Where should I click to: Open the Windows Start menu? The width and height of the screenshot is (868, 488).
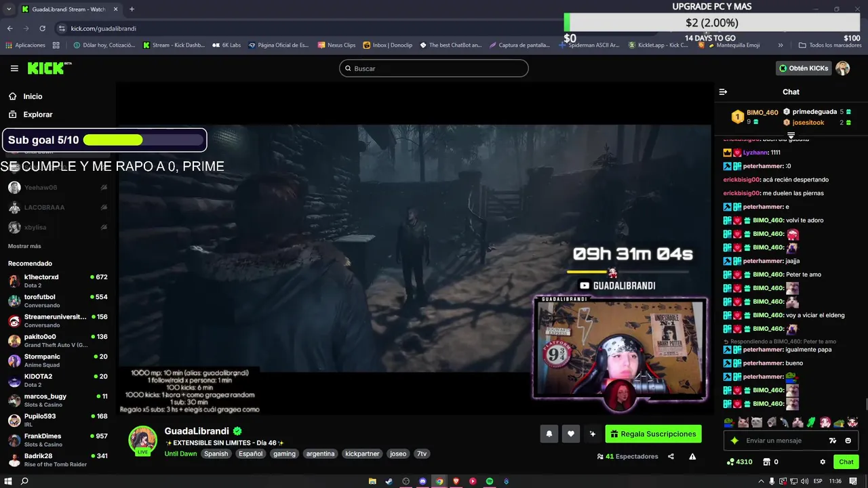point(8,481)
